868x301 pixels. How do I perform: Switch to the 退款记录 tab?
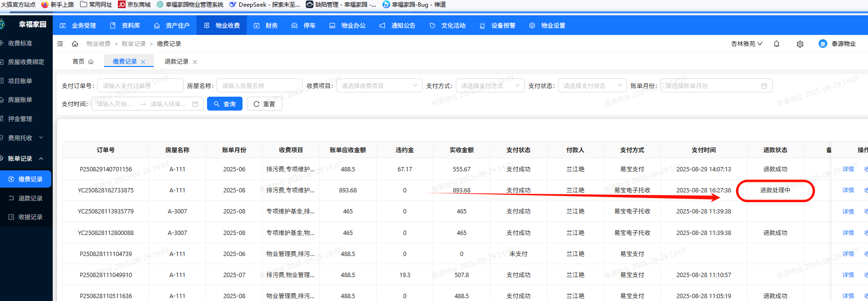pos(176,62)
